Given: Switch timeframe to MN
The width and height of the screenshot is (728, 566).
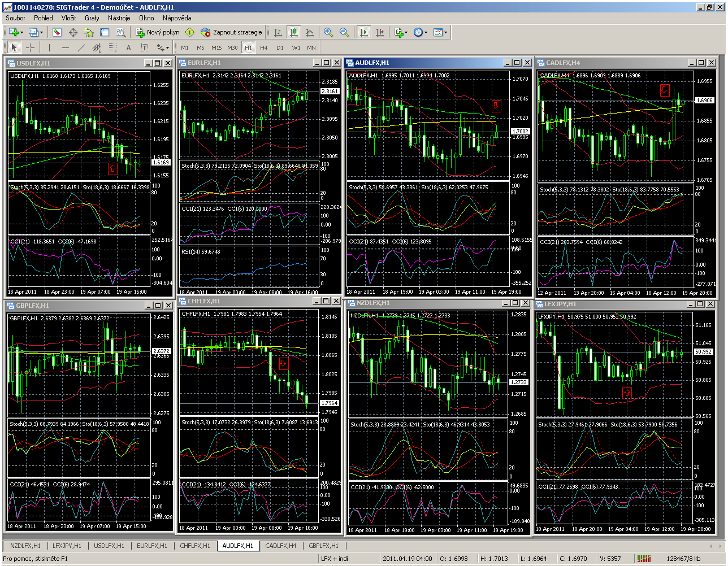Looking at the screenshot, I should (311, 47).
